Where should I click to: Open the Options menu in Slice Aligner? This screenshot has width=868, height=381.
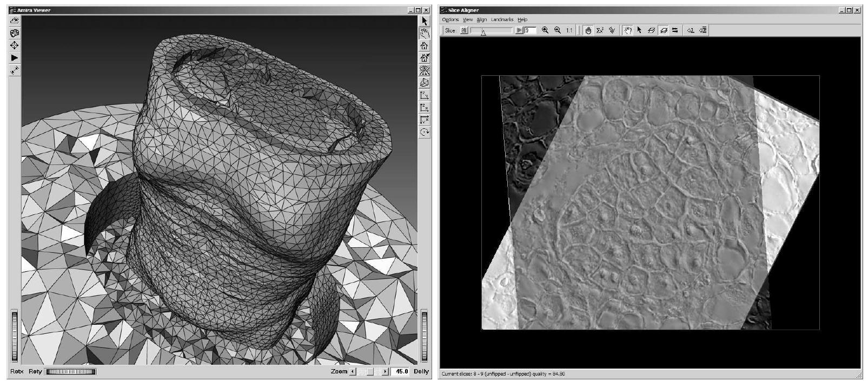(x=450, y=19)
